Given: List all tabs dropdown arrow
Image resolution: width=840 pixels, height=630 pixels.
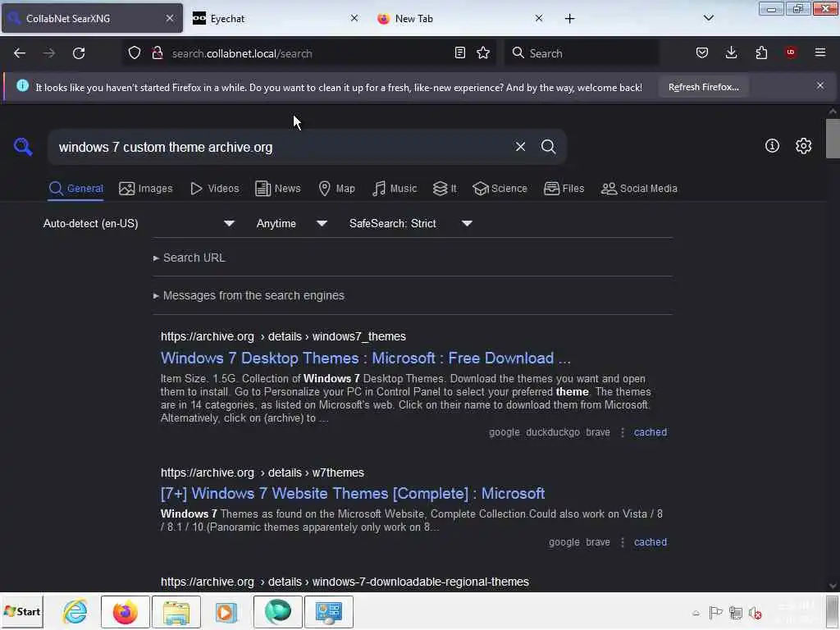Looking at the screenshot, I should coord(708,18).
